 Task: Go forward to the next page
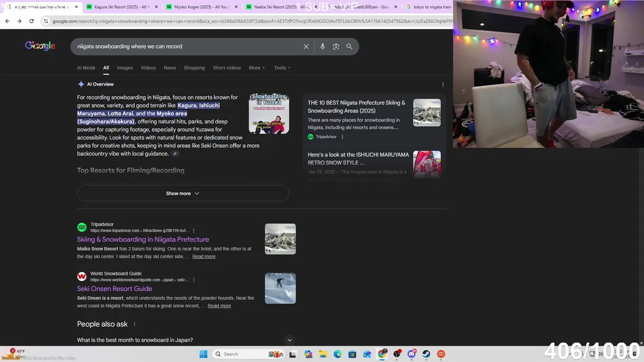click(19, 21)
